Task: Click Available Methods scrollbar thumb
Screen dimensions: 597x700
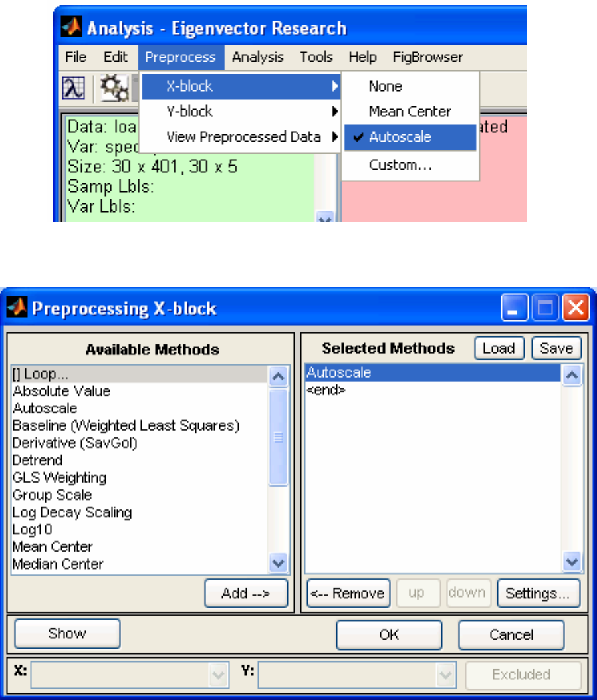Action: click(x=278, y=437)
